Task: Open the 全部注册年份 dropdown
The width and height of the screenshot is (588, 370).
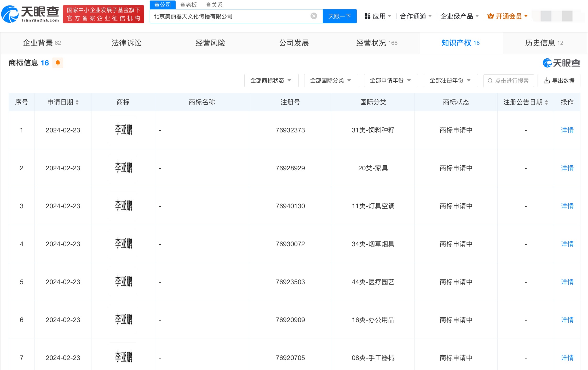Action: 451,81
